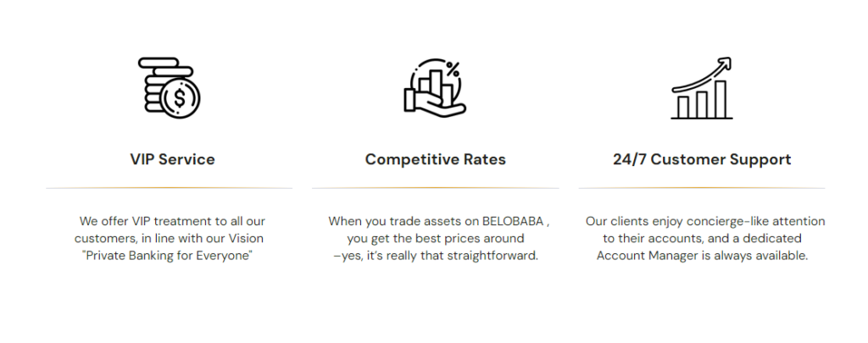Select the VIP Service heading
This screenshot has width=868, height=343.
(x=172, y=159)
